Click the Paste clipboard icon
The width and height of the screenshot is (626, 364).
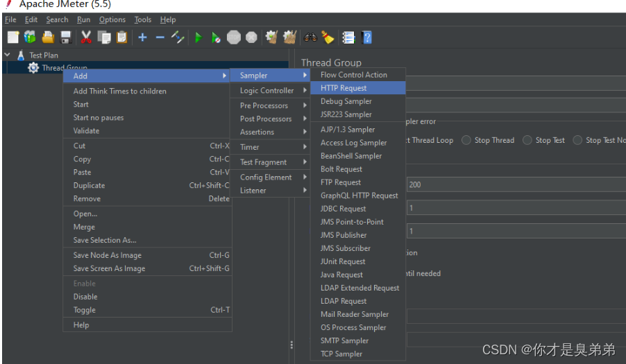[121, 37]
